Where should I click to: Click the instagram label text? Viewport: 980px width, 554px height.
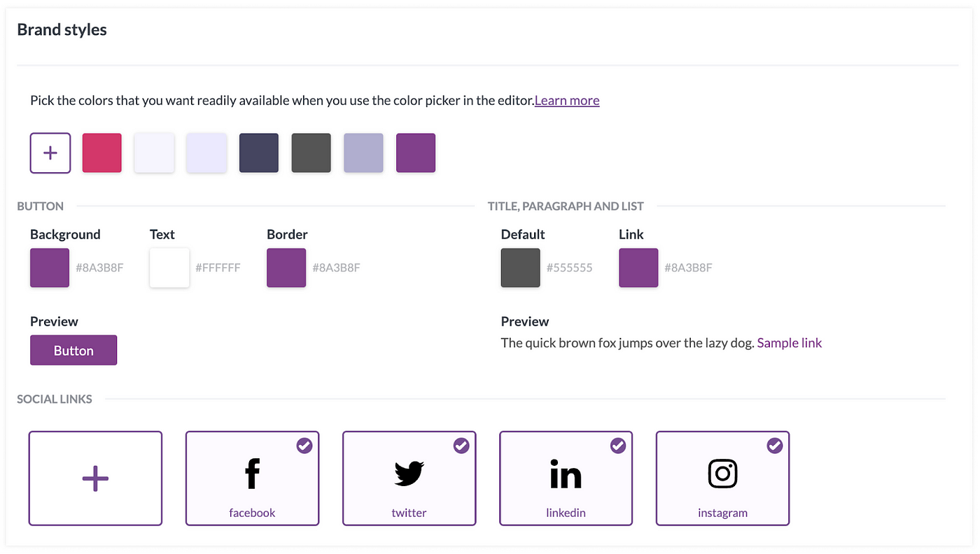pos(722,513)
